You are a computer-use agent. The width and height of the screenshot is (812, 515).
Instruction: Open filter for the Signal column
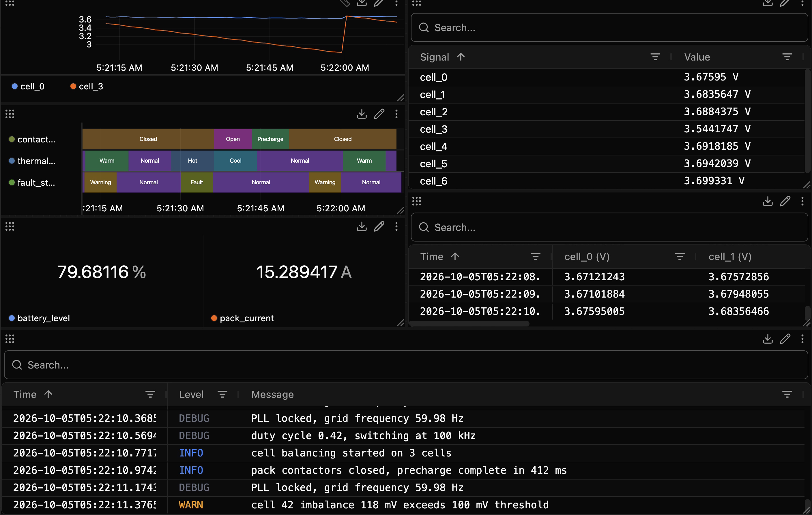tap(655, 57)
